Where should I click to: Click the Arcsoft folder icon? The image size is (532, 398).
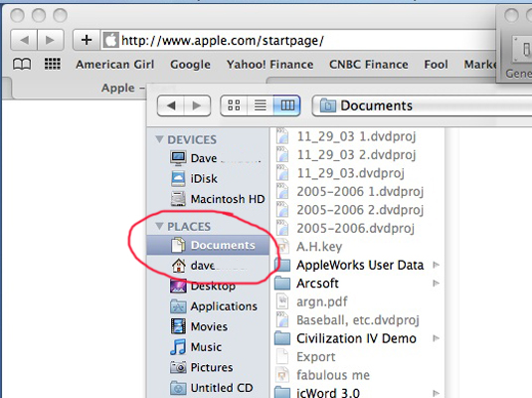(x=282, y=283)
